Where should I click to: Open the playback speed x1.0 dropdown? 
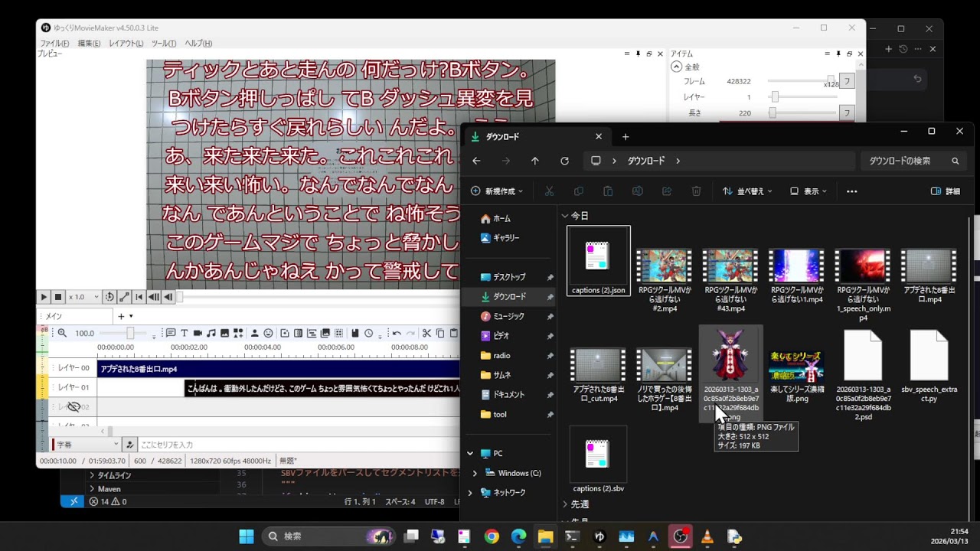[x=84, y=297]
